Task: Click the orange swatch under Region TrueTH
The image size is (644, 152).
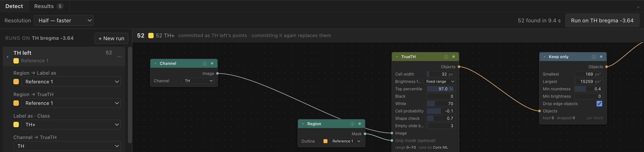Action: (16, 103)
